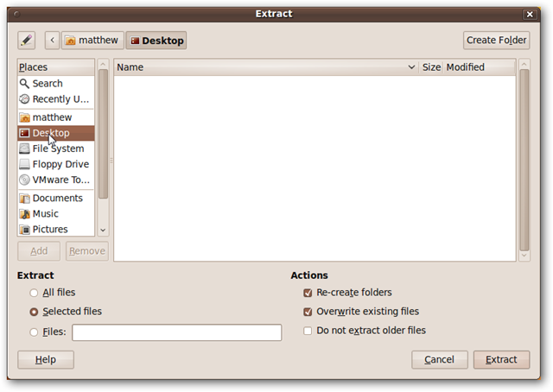This screenshot has width=553, height=392.
Task: Enable Do not extract older files
Action: point(308,331)
